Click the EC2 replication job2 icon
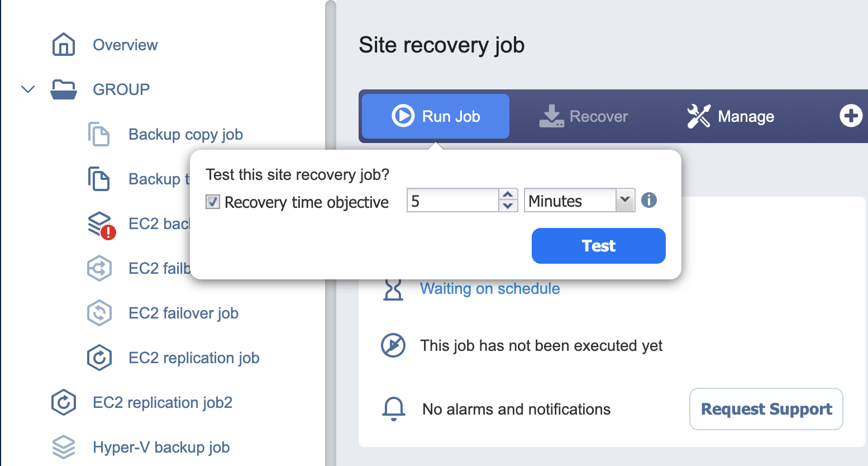 pos(64,402)
